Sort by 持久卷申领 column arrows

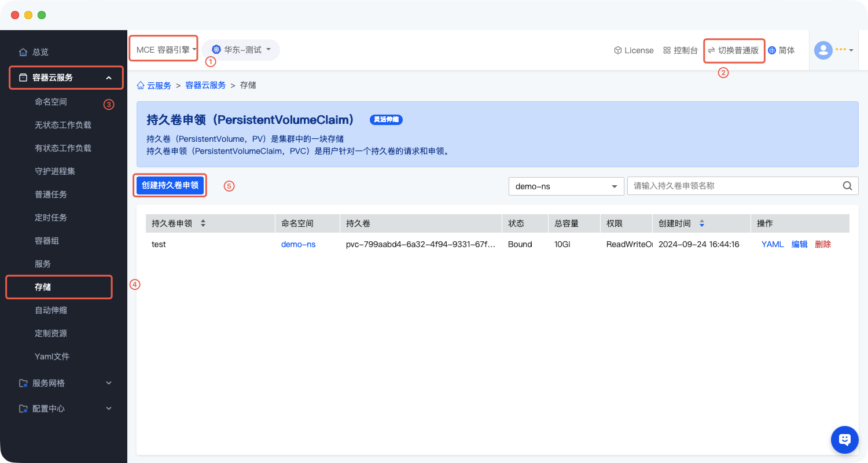(203, 223)
